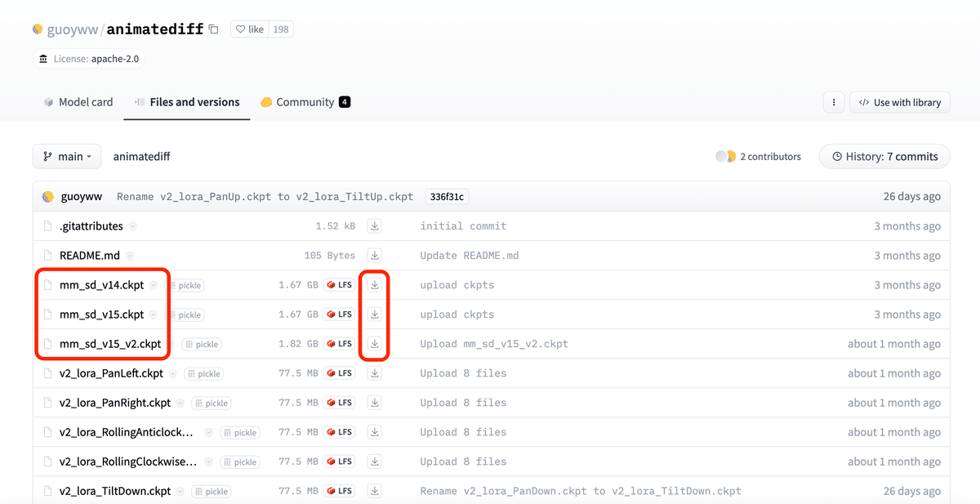Open 'Upload 8 files' commit for v2_lora_PanLeft

pos(463,373)
